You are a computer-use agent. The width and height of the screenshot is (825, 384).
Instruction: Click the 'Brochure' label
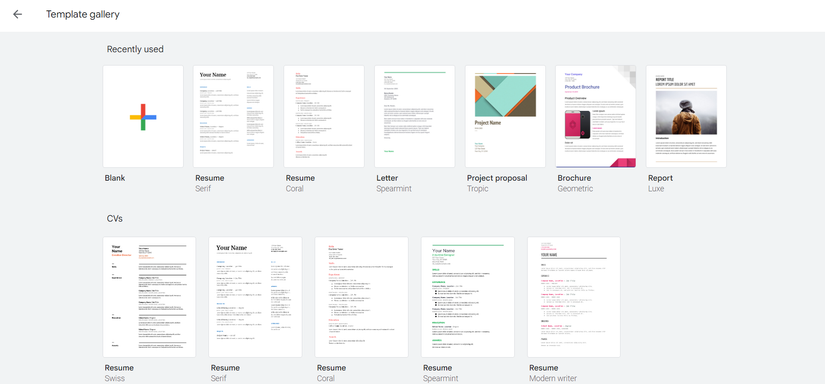coord(574,178)
